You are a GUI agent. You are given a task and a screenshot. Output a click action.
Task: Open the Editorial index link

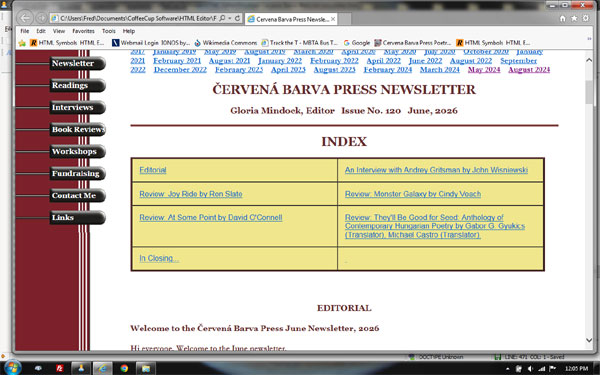153,170
